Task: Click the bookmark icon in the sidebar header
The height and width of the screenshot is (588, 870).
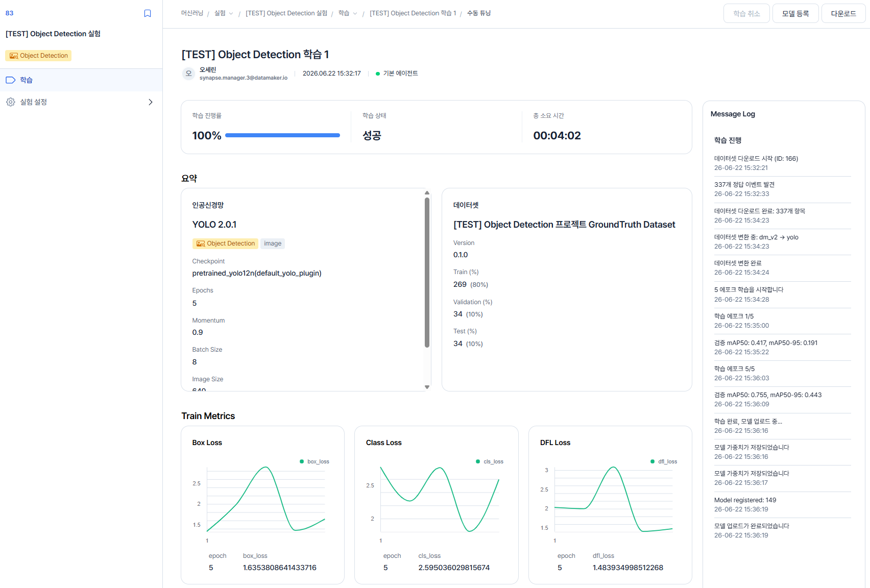Action: 148,13
